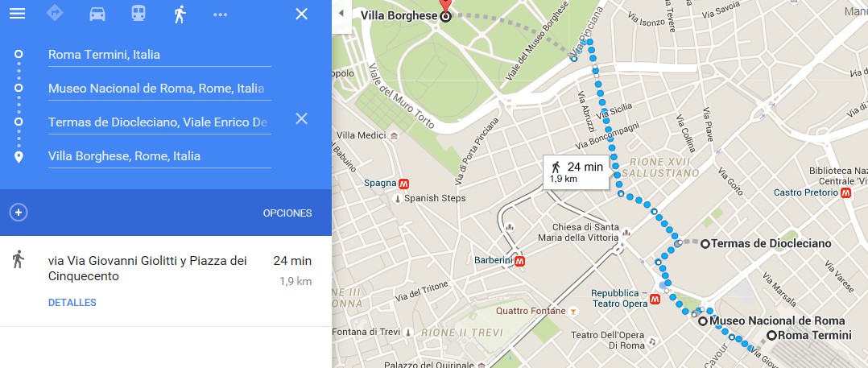
Task: Edit Roma Termini starting point field
Action: [159, 55]
